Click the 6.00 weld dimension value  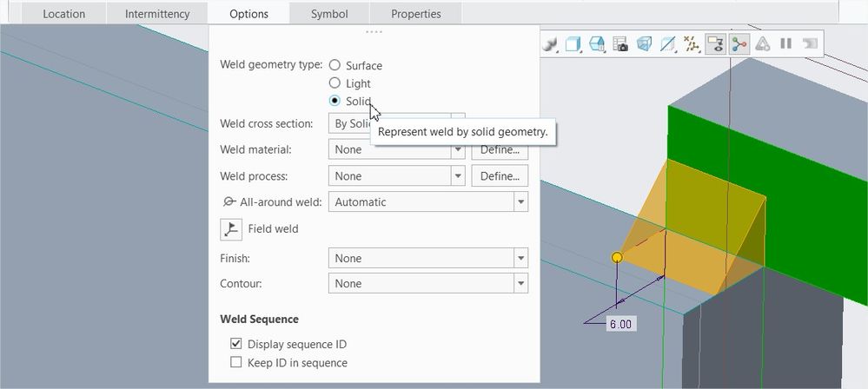(620, 324)
